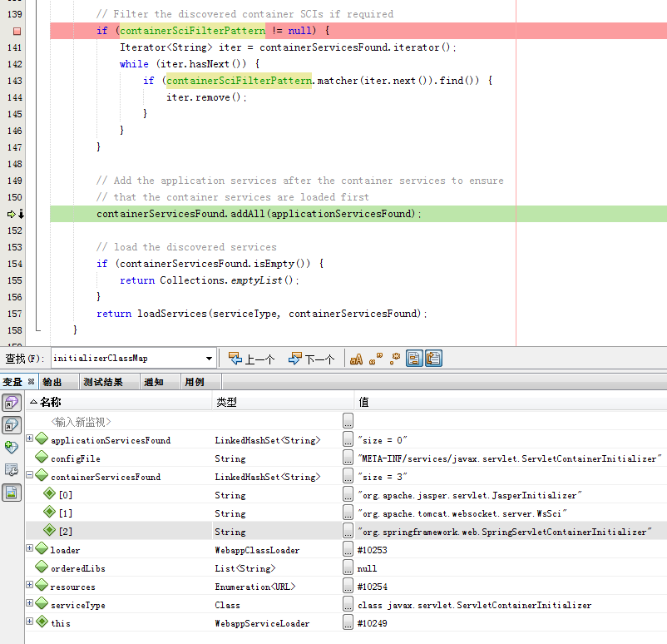
Task: Click the breakpoint marker at the containerSciFilterPattern line
Action: (17, 31)
